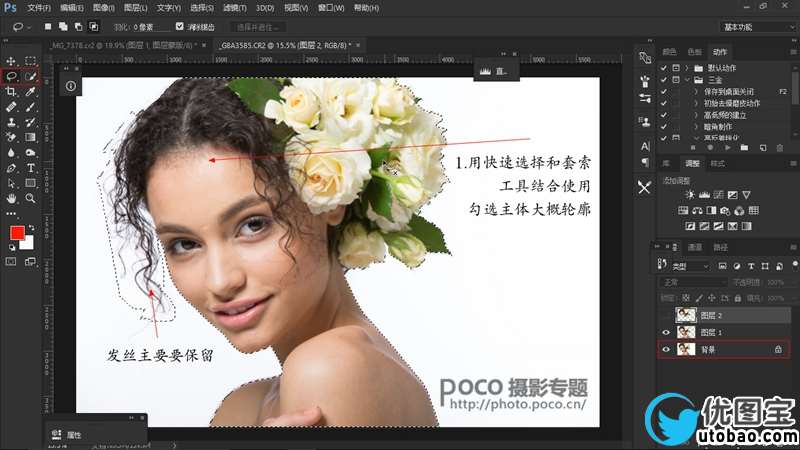Click the play action button
Image resolution: width=800 pixels, height=450 pixels.
[x=727, y=148]
